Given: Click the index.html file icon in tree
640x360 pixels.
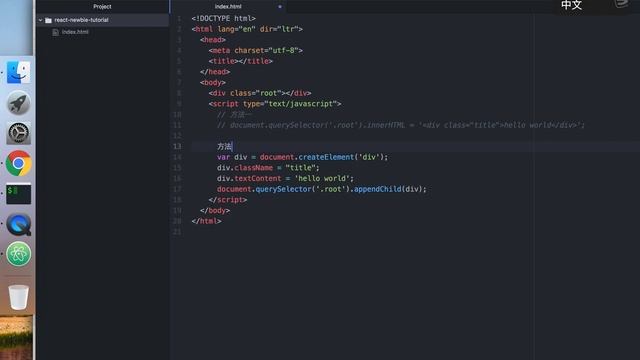Looking at the screenshot, I should pos(56,32).
